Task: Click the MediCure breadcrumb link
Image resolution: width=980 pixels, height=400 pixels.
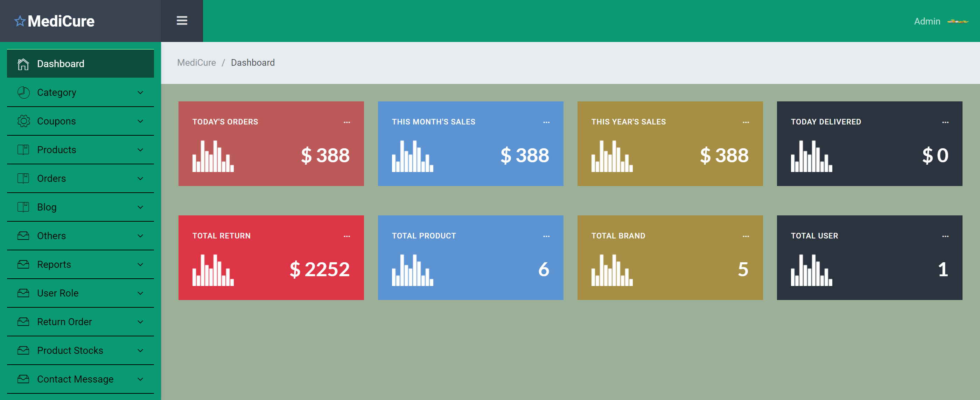Action: click(x=196, y=62)
